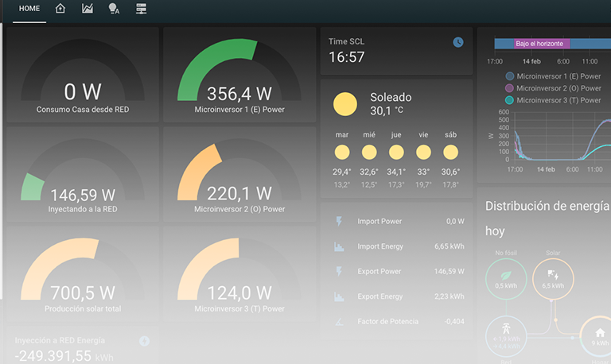This screenshot has width=611, height=364.
Task: Open the Consumo Casa desde RED gauge
Action: point(83,75)
